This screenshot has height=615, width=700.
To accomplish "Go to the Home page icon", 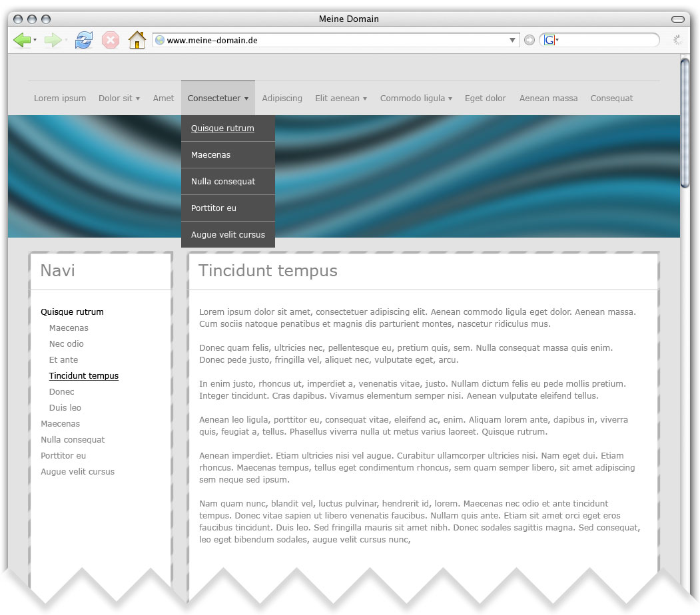I will (x=137, y=41).
